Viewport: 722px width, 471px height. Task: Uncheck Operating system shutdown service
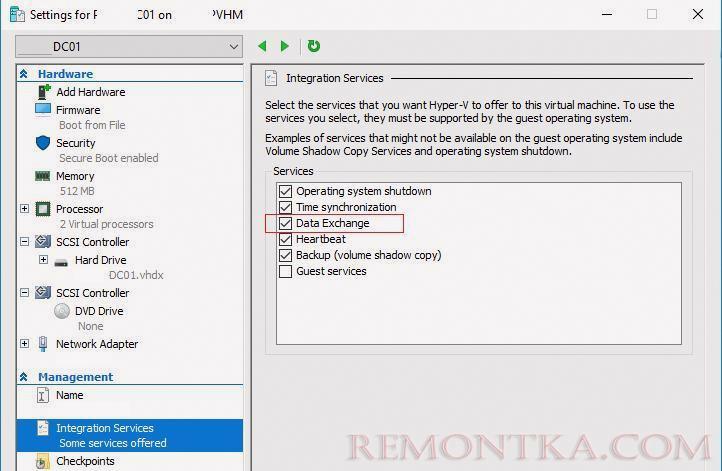click(x=285, y=191)
